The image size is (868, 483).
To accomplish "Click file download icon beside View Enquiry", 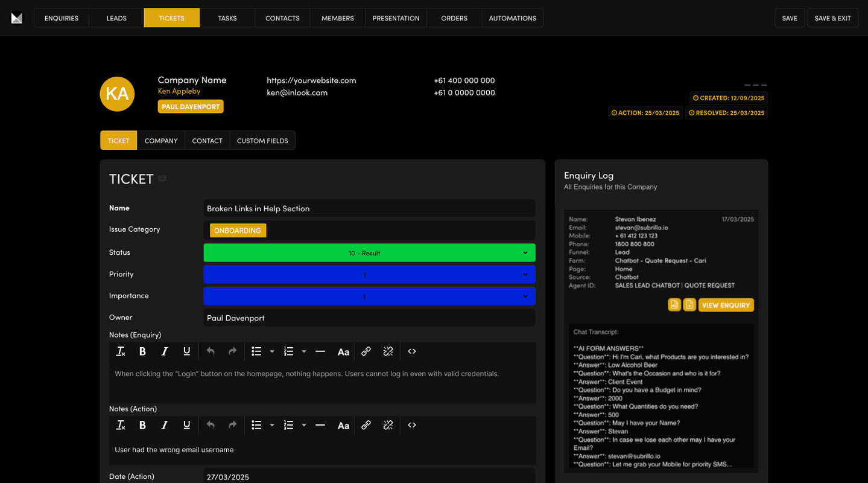I will pyautogui.click(x=689, y=305).
